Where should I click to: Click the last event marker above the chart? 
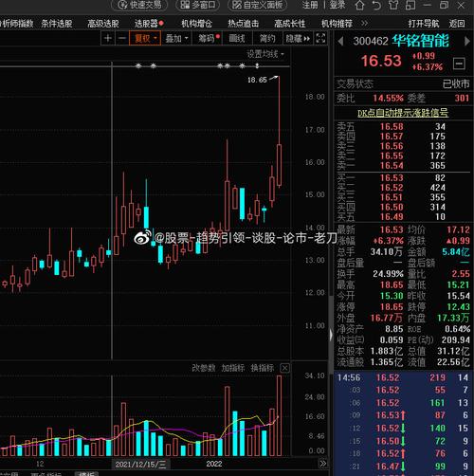257,66
